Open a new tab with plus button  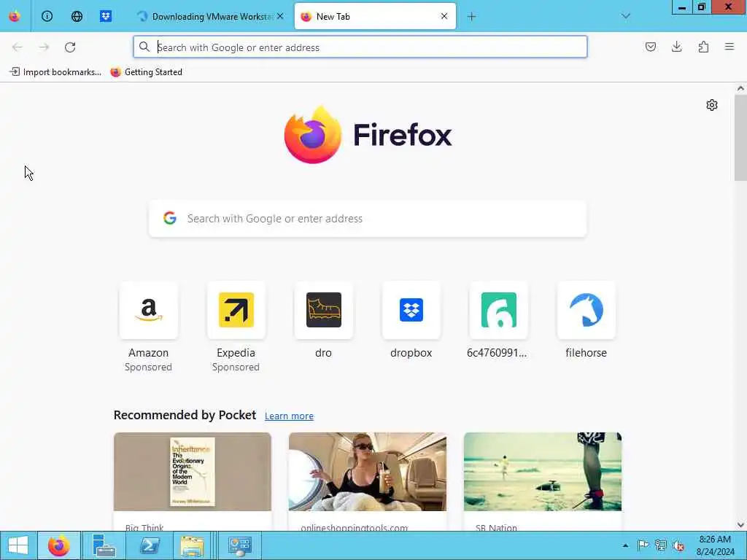coord(471,17)
